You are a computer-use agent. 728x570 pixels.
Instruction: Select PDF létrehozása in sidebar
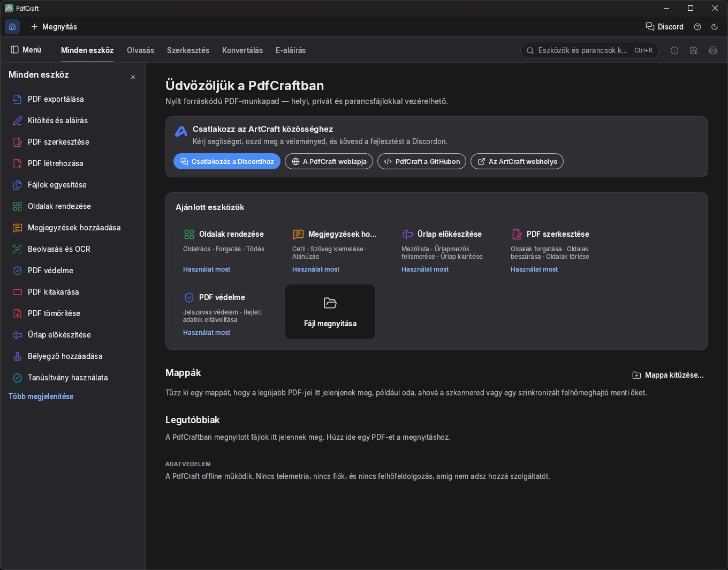point(73,163)
